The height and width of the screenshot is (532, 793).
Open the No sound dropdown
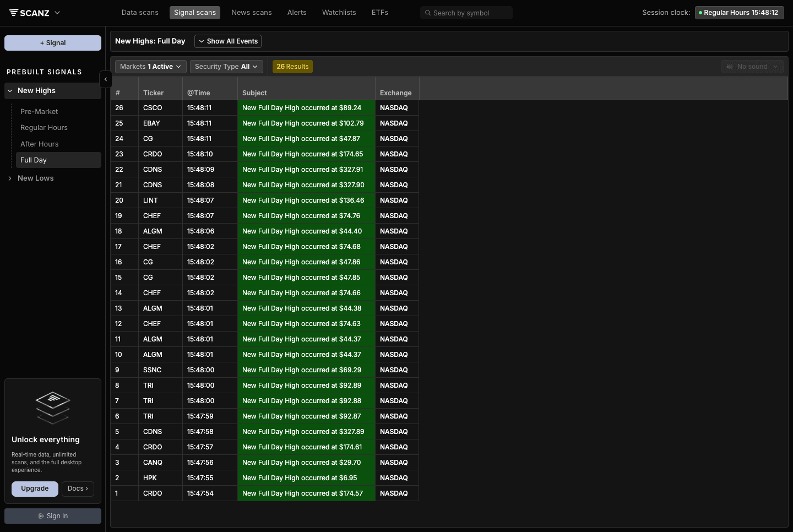pos(752,67)
